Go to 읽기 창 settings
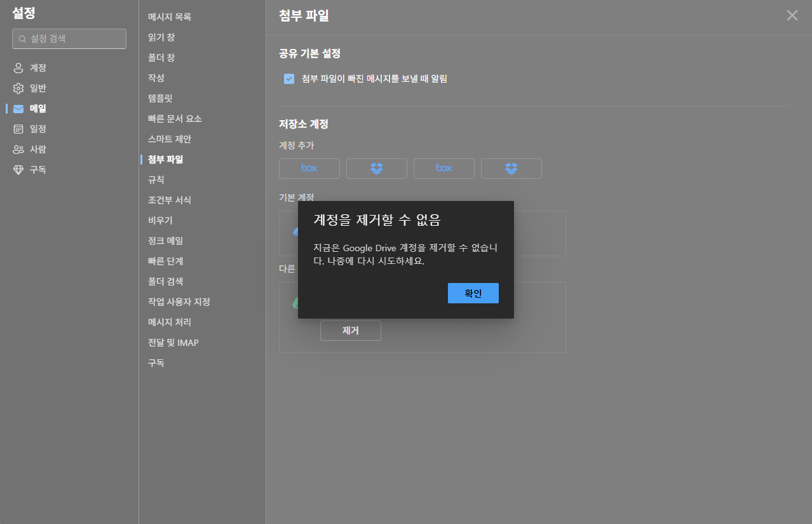Image resolution: width=812 pixels, height=524 pixels. click(161, 37)
